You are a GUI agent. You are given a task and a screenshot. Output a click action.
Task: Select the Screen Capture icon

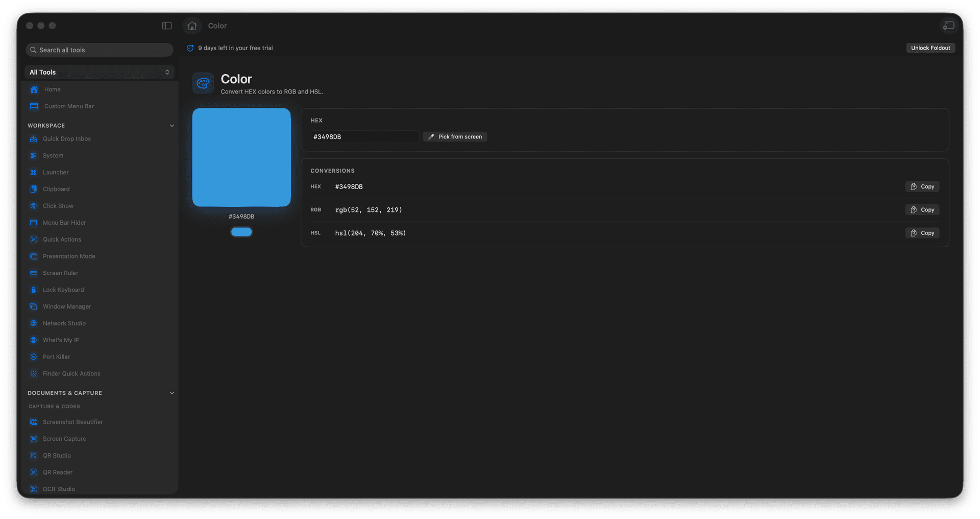point(34,439)
